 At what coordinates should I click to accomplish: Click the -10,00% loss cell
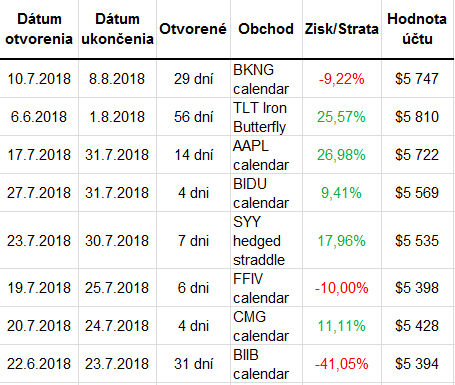coord(342,288)
